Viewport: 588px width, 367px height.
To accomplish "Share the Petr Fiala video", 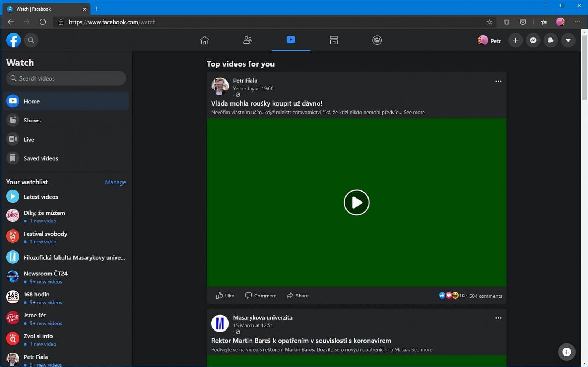I will 298,296.
